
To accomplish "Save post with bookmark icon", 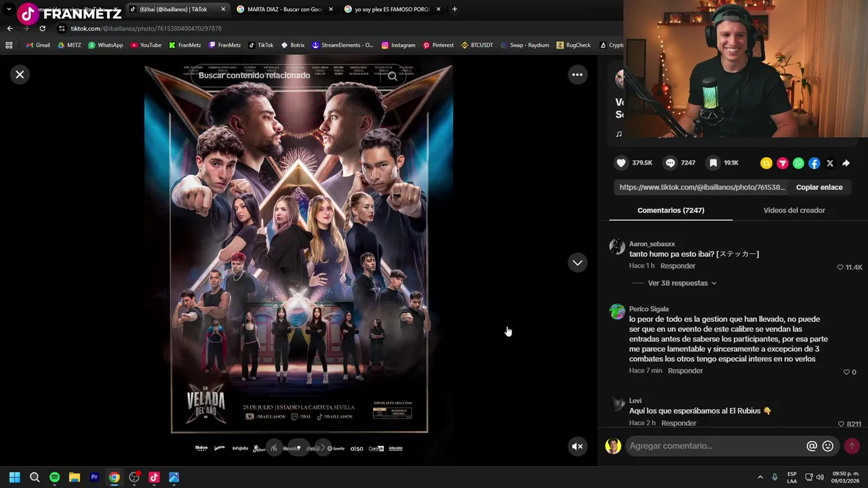I will 713,163.
